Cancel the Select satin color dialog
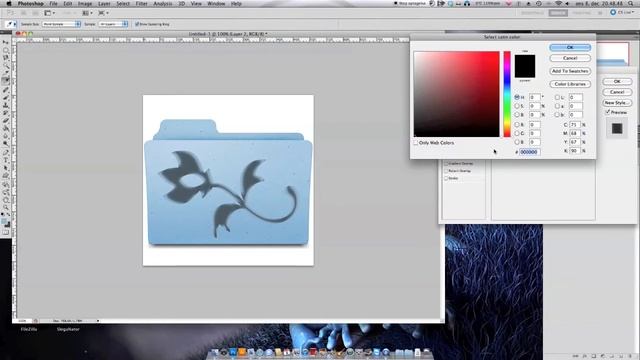The image size is (640, 360). tap(570, 58)
